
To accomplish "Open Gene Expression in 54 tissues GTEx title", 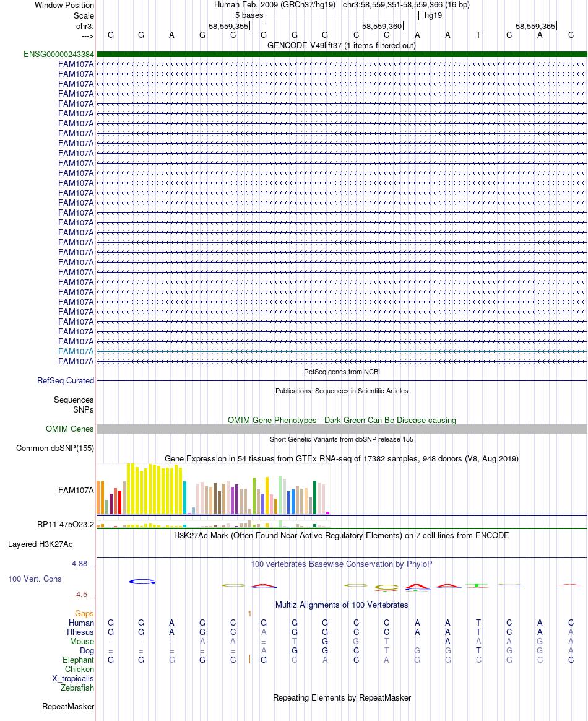I will (x=341, y=458).
